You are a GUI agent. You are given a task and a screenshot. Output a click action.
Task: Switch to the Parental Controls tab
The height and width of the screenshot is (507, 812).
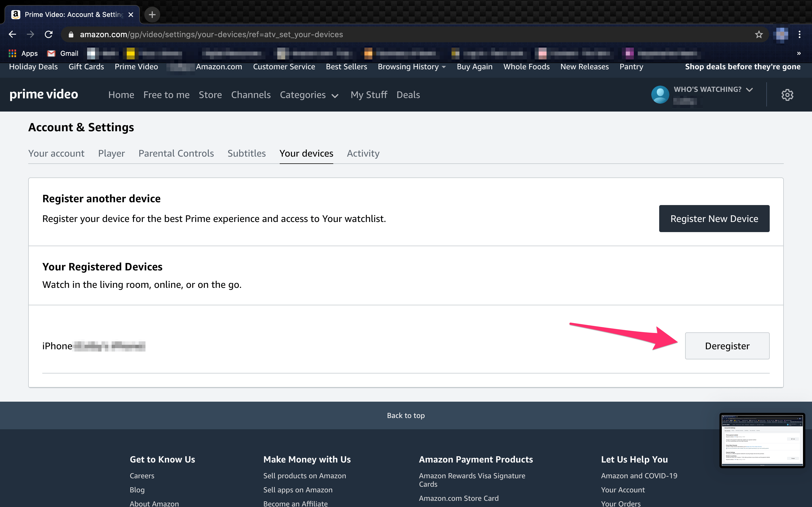pos(176,153)
